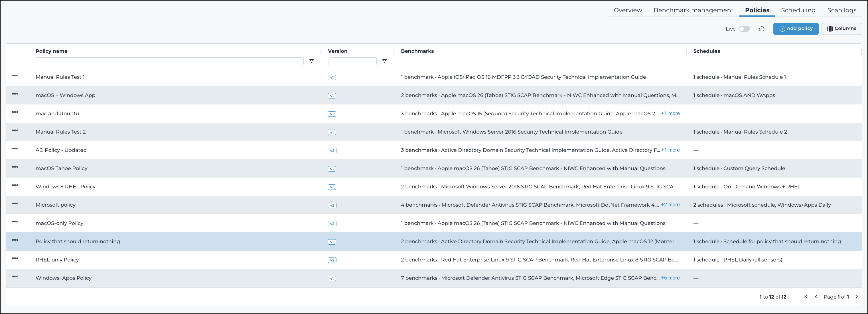868x314 pixels.
Task: Open actions menu for macOS-only Policy
Action: 15,222
